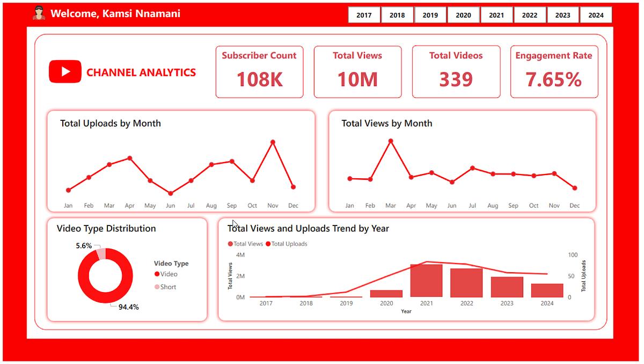Click the Total Views legend entry
The image size is (644, 364).
tap(245, 244)
